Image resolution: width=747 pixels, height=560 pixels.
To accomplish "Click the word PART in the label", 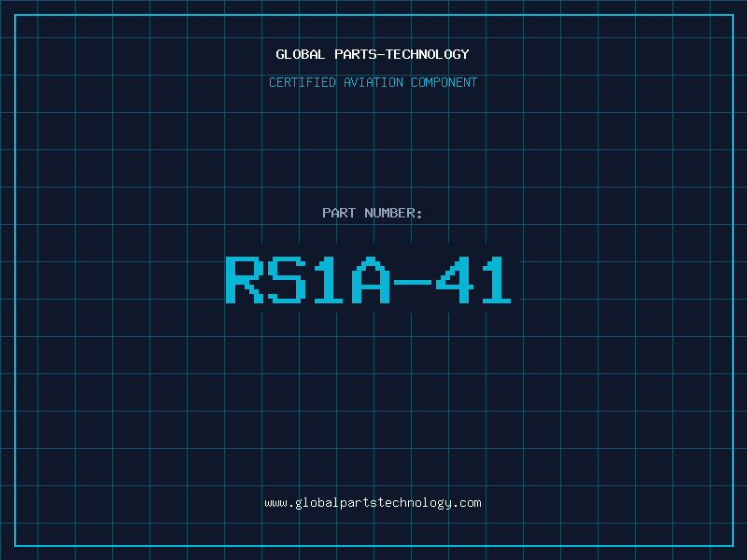I will [x=339, y=213].
